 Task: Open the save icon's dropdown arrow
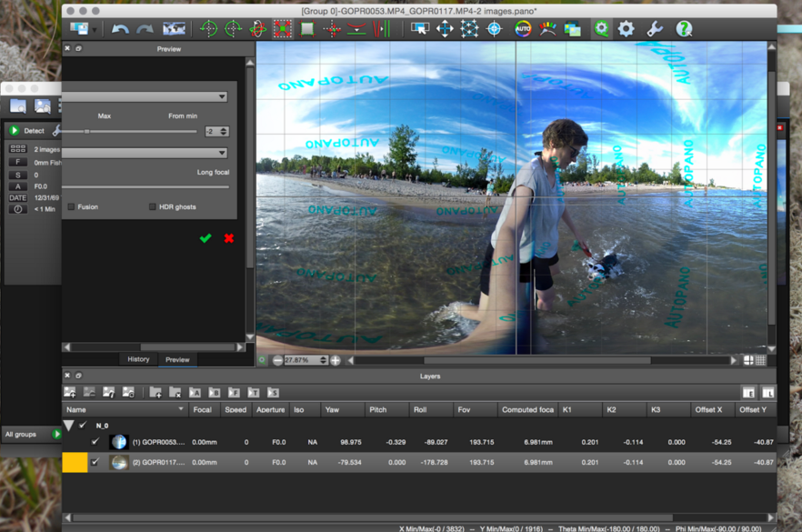(95, 30)
